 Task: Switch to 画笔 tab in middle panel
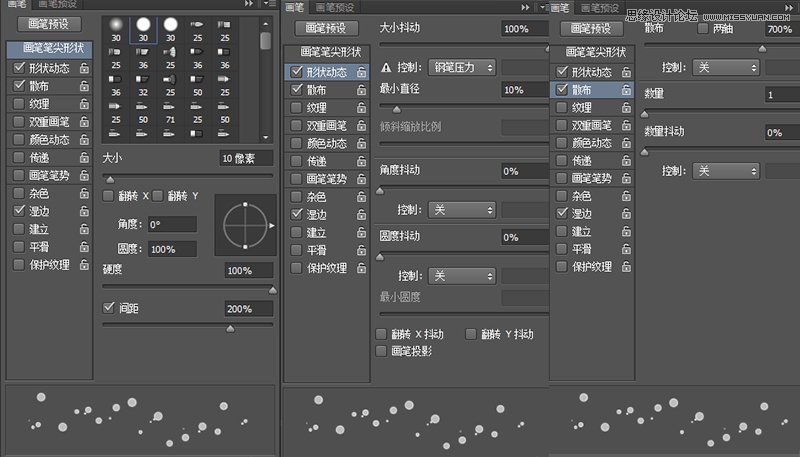pos(294,7)
